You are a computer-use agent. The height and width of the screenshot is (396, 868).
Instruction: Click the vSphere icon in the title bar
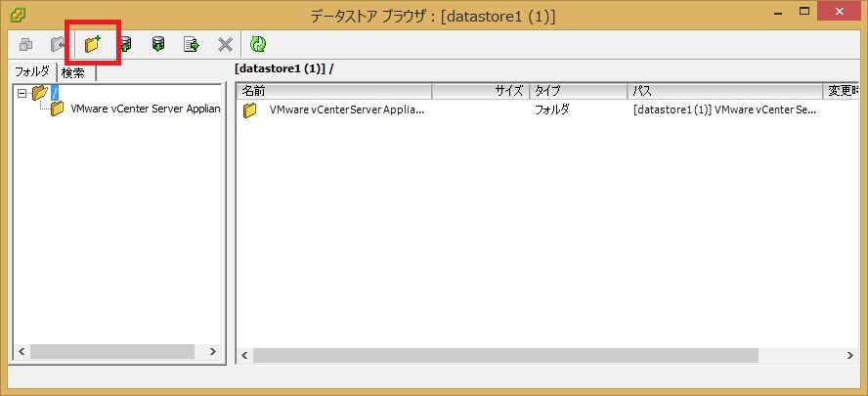point(18,14)
